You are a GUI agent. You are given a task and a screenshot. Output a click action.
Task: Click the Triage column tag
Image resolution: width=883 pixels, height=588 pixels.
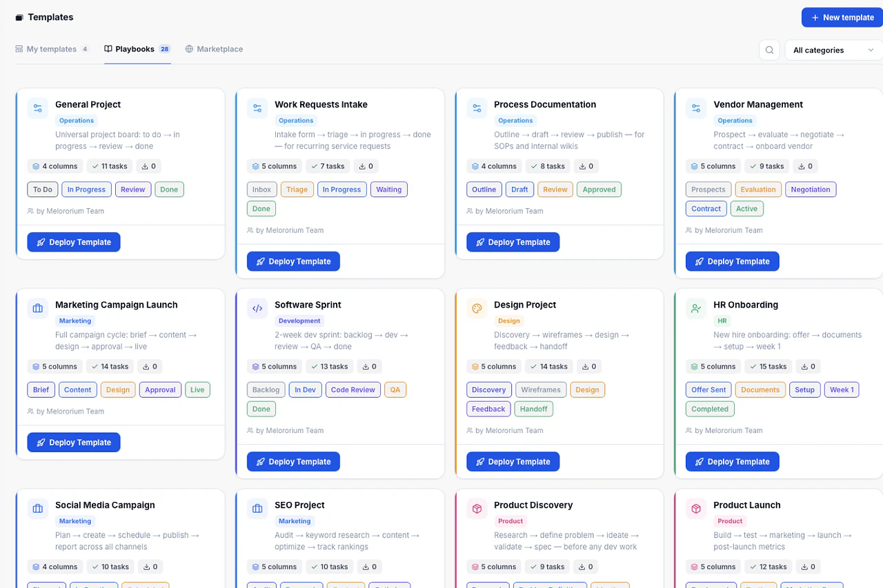pyautogui.click(x=297, y=190)
